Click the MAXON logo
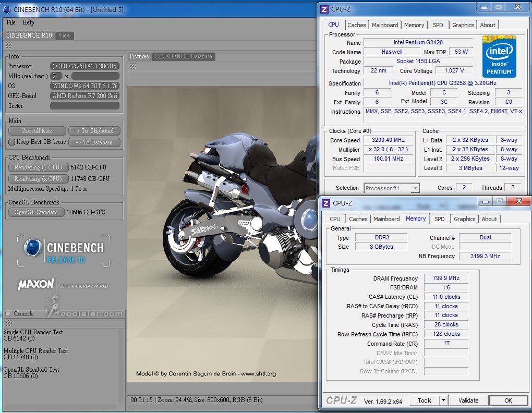The image size is (532, 413). [36, 284]
